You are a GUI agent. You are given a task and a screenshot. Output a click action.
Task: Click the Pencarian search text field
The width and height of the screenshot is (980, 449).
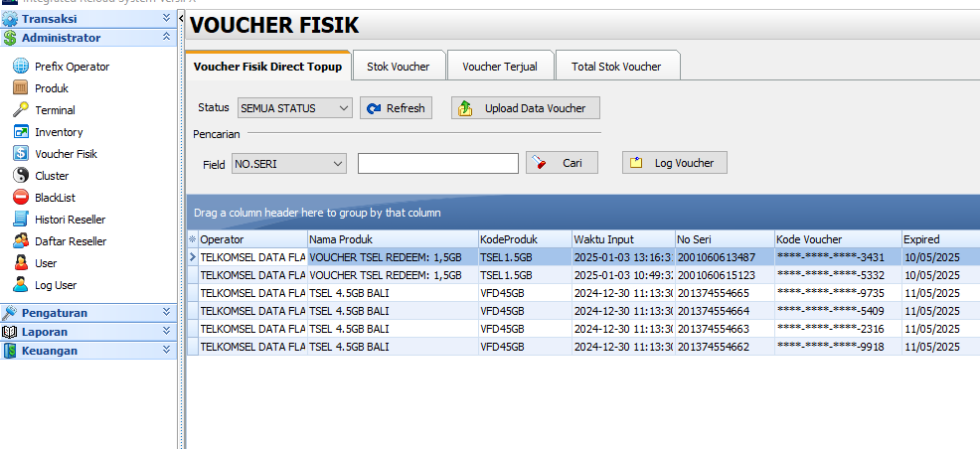438,164
